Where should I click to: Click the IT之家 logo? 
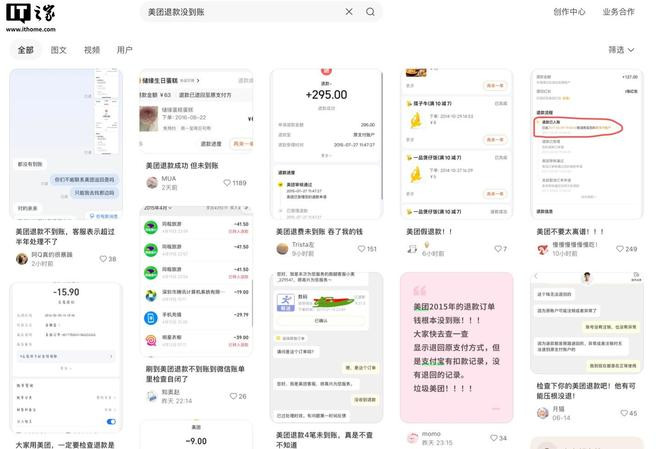(31, 17)
